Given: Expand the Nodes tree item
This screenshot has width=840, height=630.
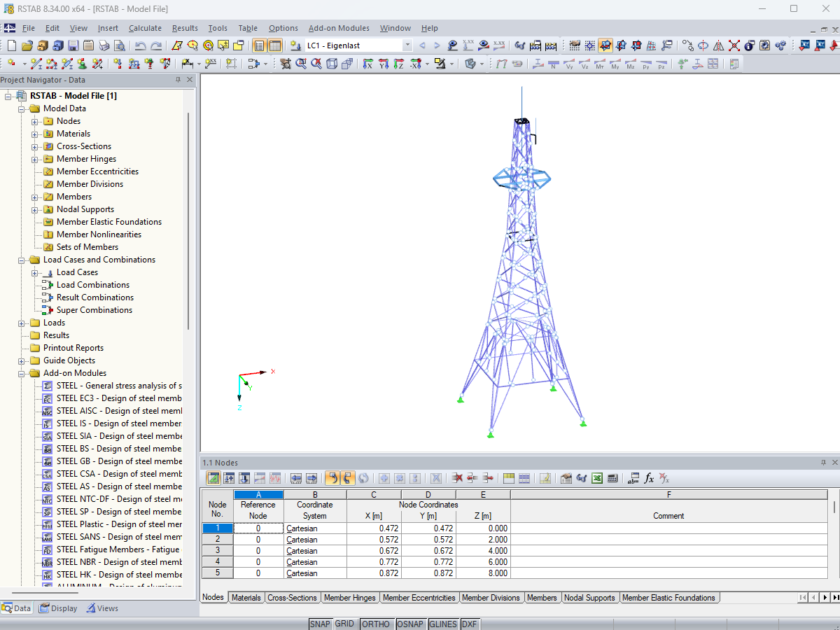Looking at the screenshot, I should (34, 121).
